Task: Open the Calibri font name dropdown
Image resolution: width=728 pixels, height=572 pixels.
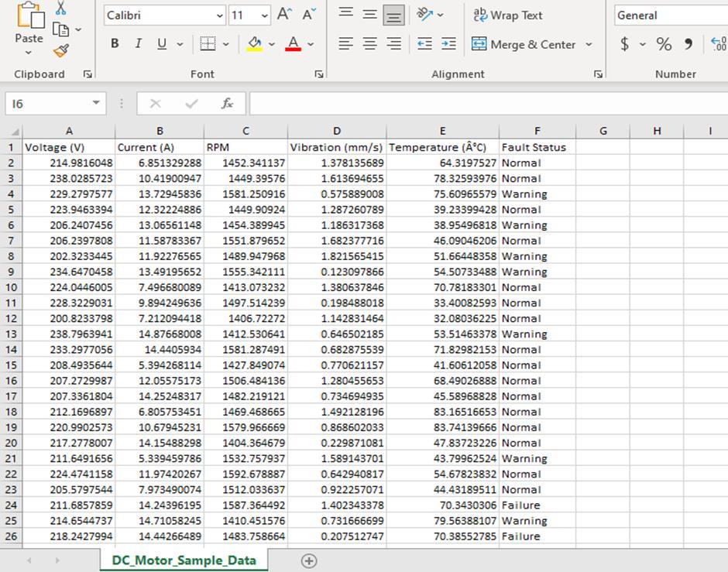Action: click(x=220, y=15)
